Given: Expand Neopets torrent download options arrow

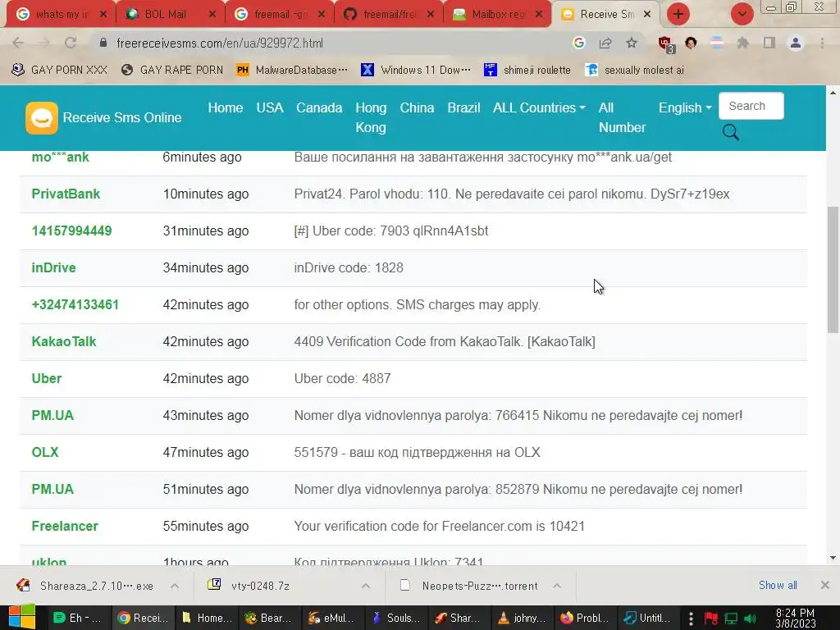Looking at the screenshot, I should [557, 586].
